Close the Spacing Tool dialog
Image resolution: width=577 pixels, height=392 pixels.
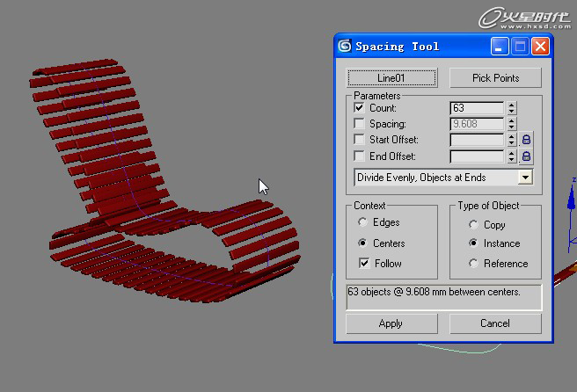point(540,47)
